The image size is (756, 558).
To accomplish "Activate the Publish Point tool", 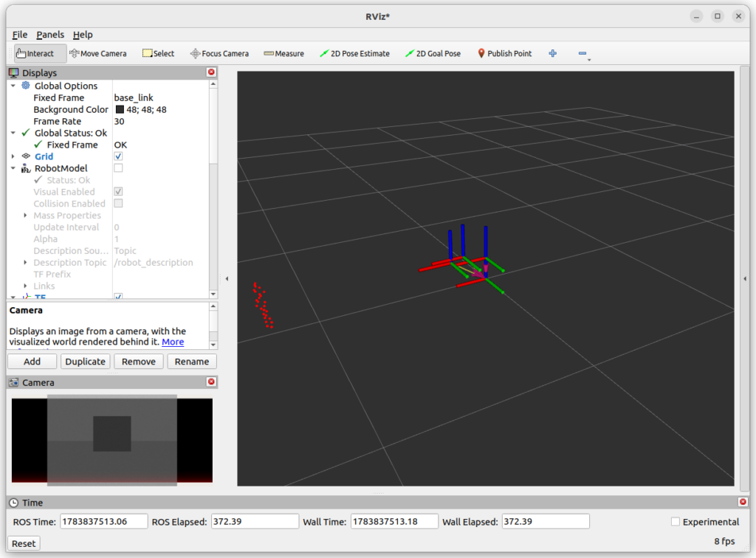I will pyautogui.click(x=504, y=53).
